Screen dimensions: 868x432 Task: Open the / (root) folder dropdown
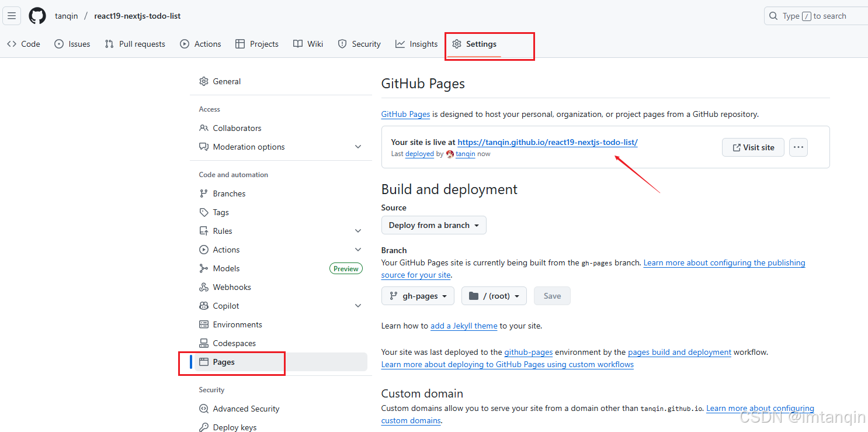point(494,296)
